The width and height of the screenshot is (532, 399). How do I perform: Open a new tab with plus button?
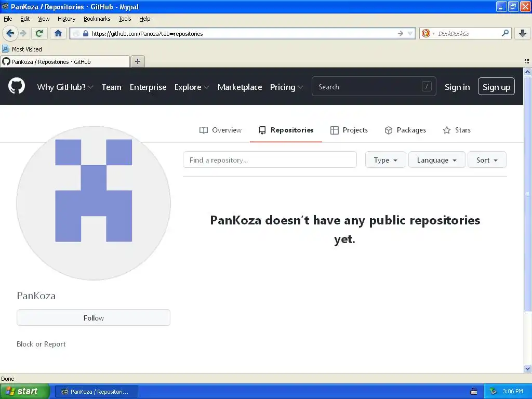point(137,61)
